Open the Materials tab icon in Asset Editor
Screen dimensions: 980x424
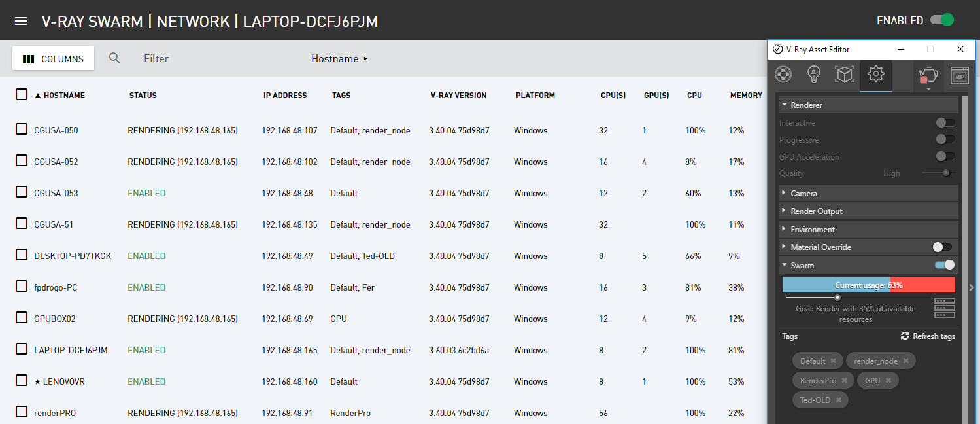click(x=783, y=74)
